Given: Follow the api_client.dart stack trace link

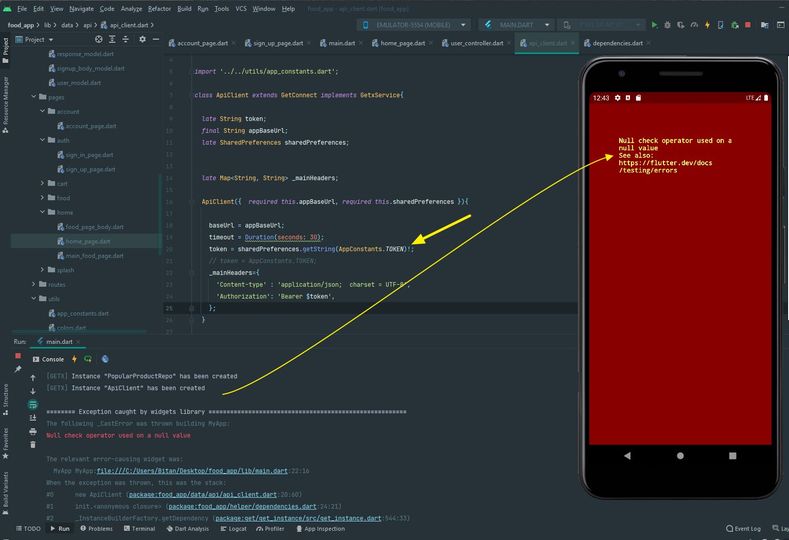Looking at the screenshot, I should [x=202, y=495].
